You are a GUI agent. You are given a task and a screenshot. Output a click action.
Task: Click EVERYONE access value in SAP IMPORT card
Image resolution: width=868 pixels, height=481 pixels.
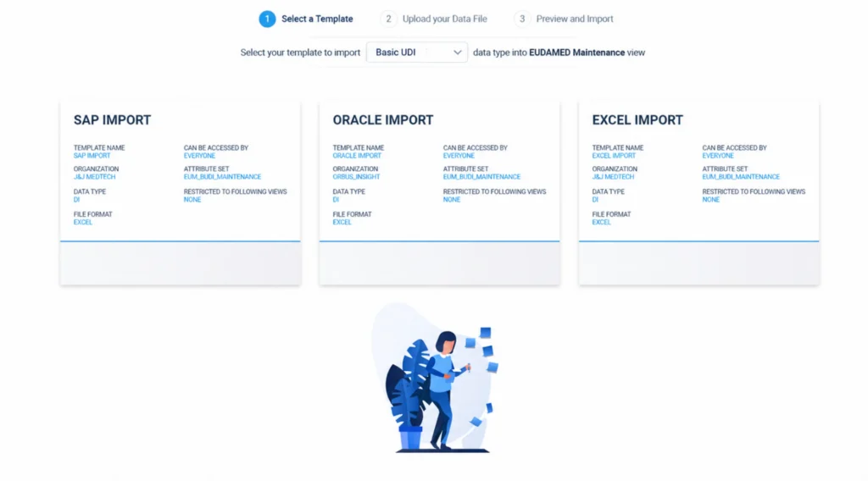click(199, 156)
